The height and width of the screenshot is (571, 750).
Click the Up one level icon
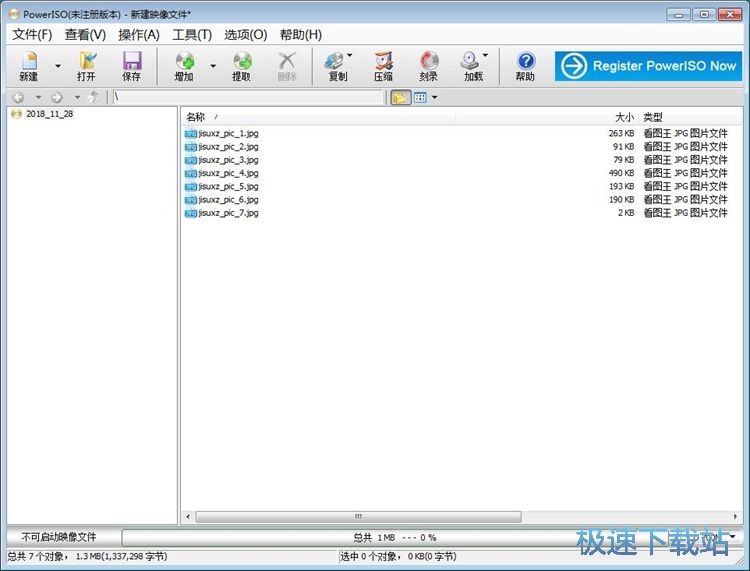pos(94,98)
